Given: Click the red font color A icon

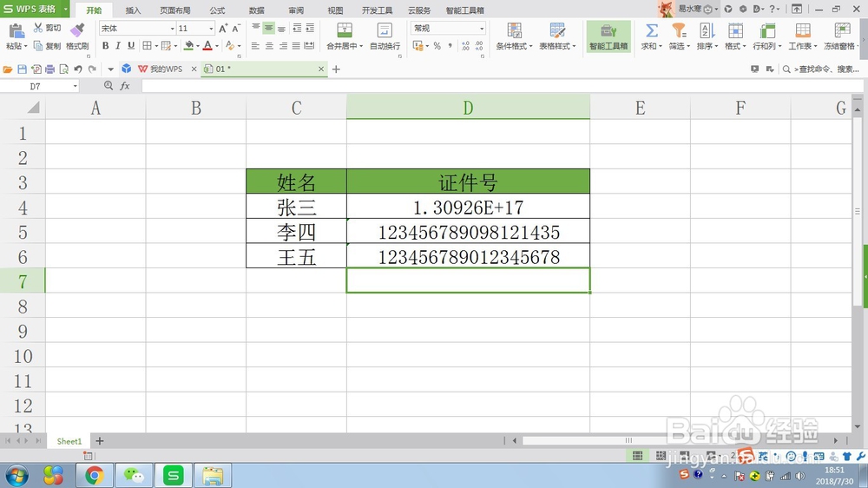Looking at the screenshot, I should [x=207, y=46].
